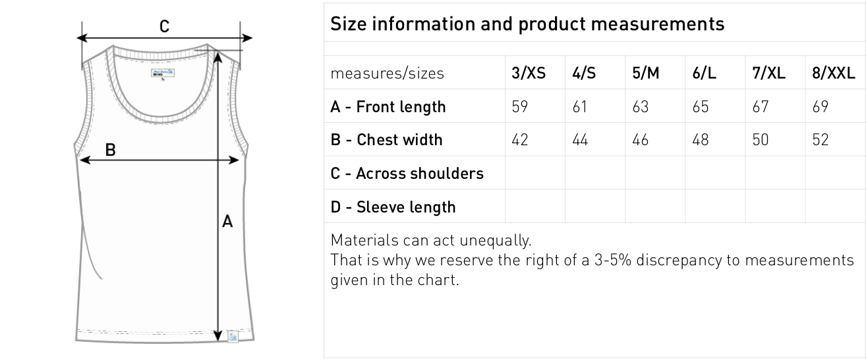Select the 5/M size column header

tap(645, 73)
